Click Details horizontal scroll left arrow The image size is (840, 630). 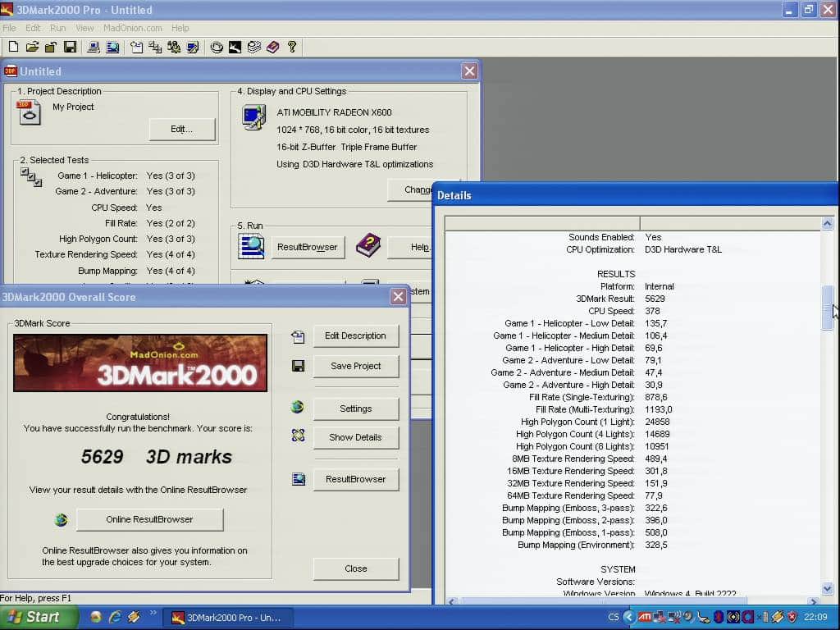pyautogui.click(x=452, y=601)
